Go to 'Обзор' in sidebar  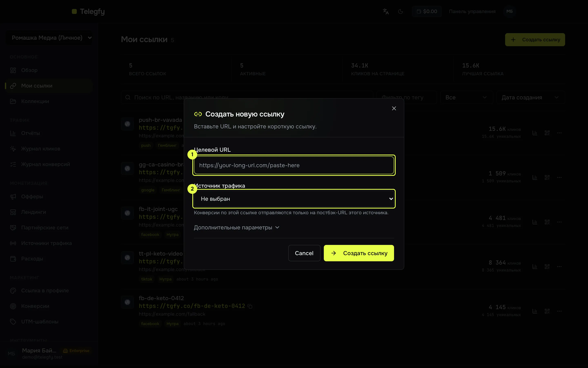pyautogui.click(x=49, y=70)
